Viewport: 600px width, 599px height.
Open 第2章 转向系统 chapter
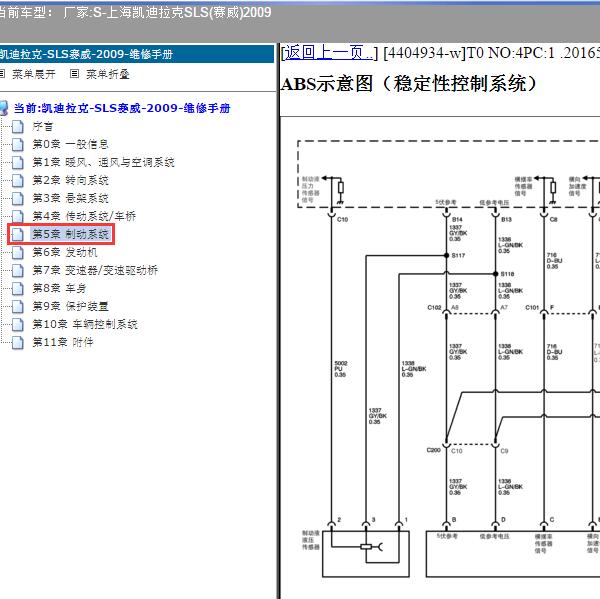pos(70,180)
